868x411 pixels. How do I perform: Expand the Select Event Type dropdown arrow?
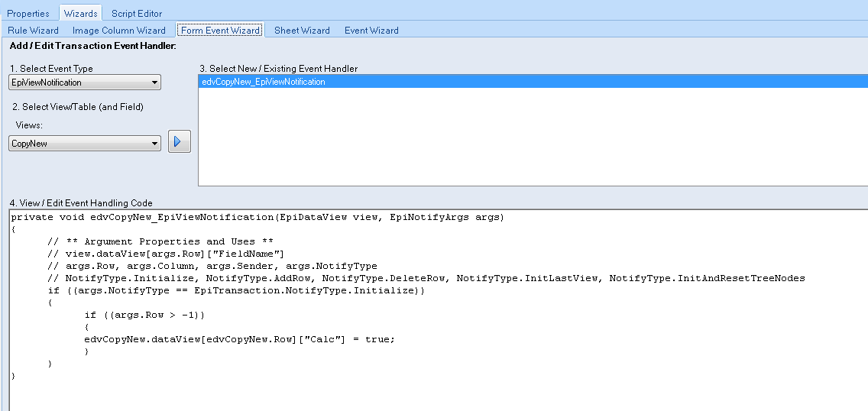(x=154, y=83)
